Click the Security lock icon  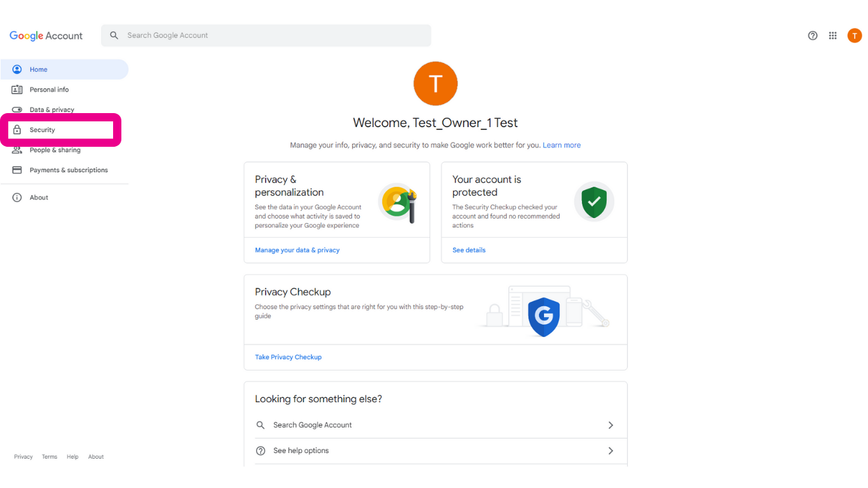17,130
